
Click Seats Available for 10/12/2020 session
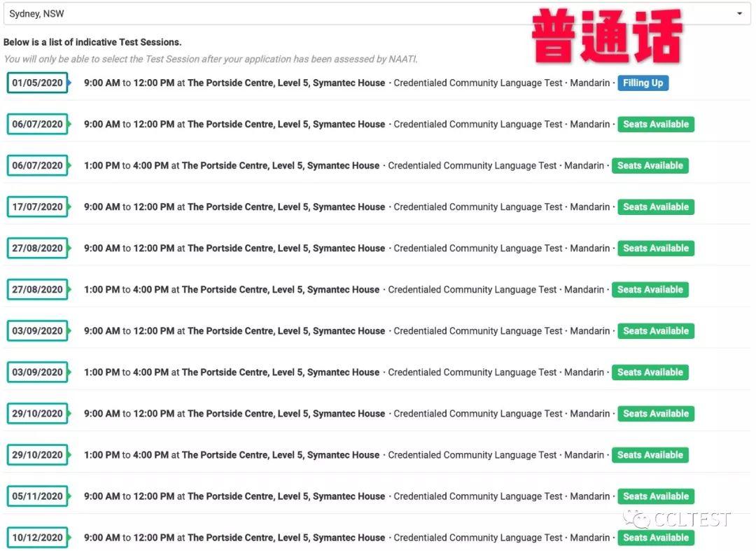click(x=656, y=538)
